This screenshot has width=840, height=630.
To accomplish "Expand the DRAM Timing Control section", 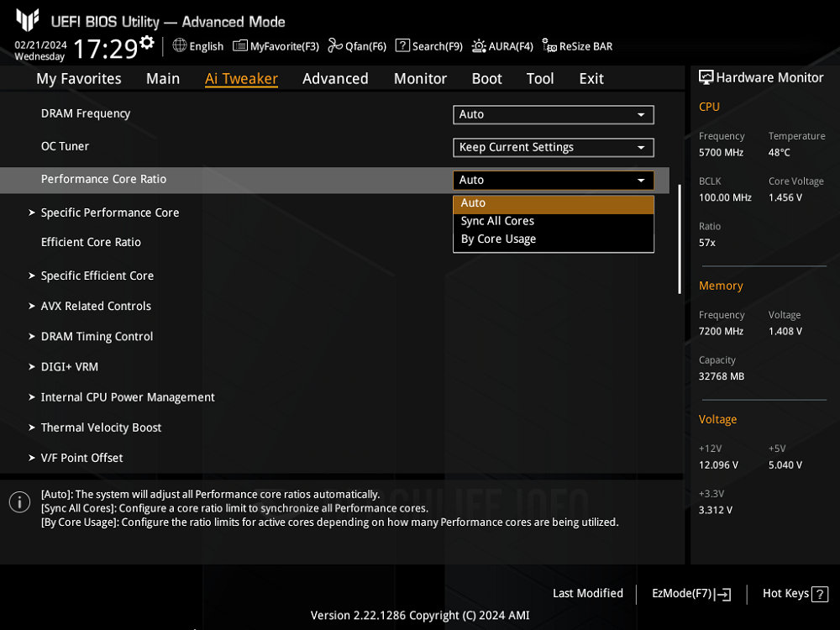I will 97,336.
